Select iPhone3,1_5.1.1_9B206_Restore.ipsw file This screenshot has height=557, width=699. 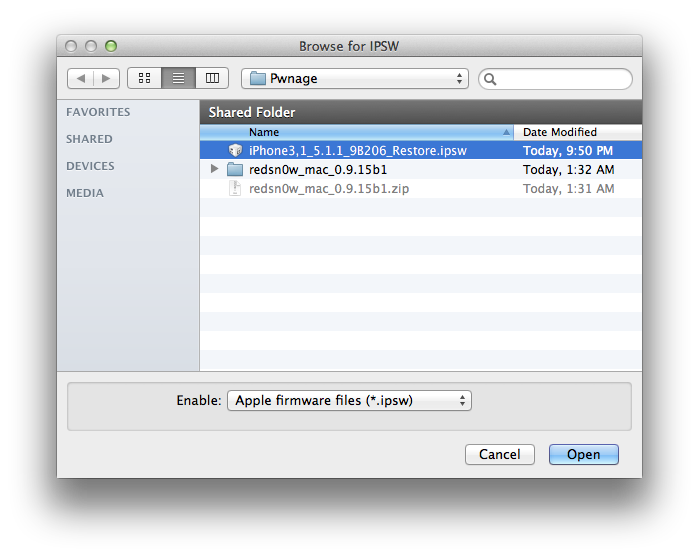point(421,151)
